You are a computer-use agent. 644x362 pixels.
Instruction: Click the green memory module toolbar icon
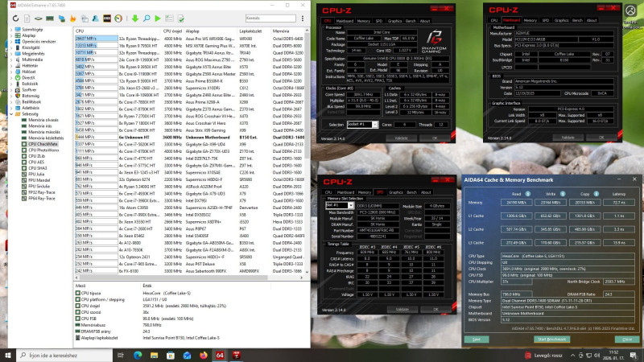coord(50,19)
